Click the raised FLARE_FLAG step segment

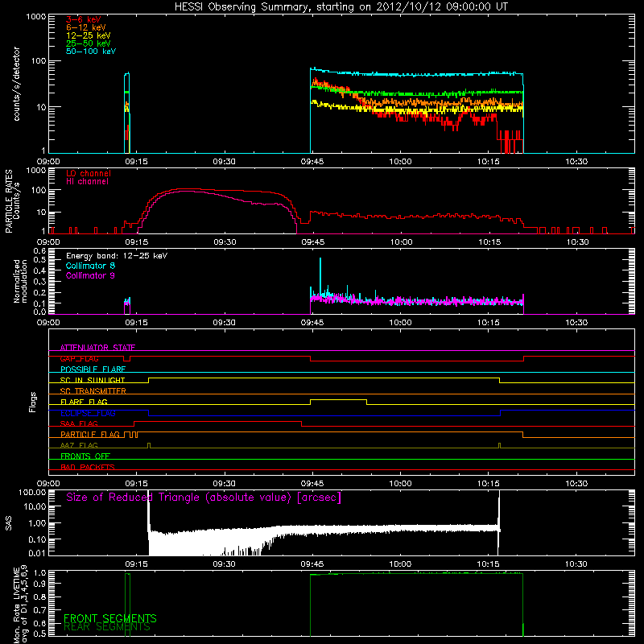[x=338, y=399]
